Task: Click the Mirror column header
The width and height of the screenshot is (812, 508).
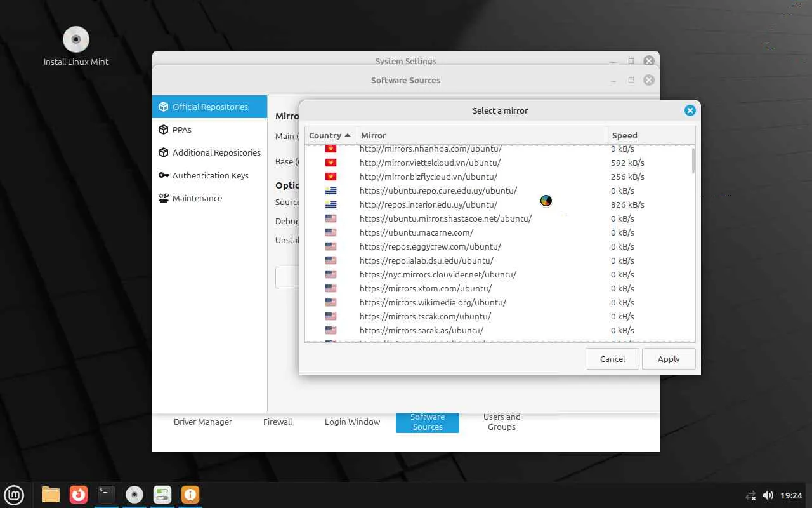Action: [482, 135]
